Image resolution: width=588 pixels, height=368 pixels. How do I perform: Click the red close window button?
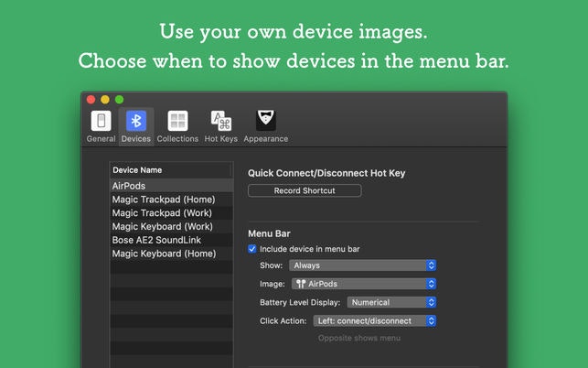pos(91,100)
